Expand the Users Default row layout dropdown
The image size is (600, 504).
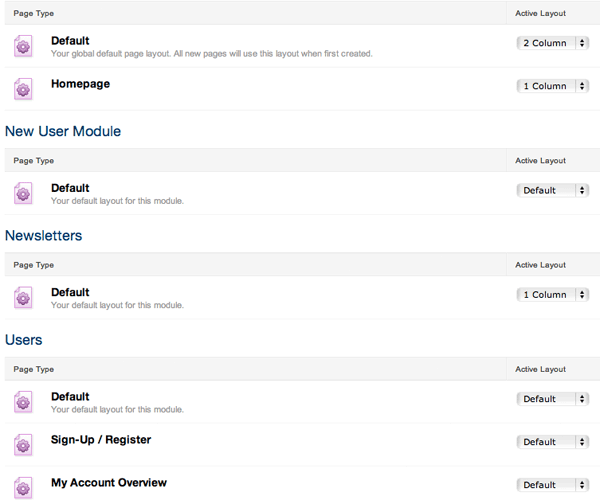pos(553,399)
